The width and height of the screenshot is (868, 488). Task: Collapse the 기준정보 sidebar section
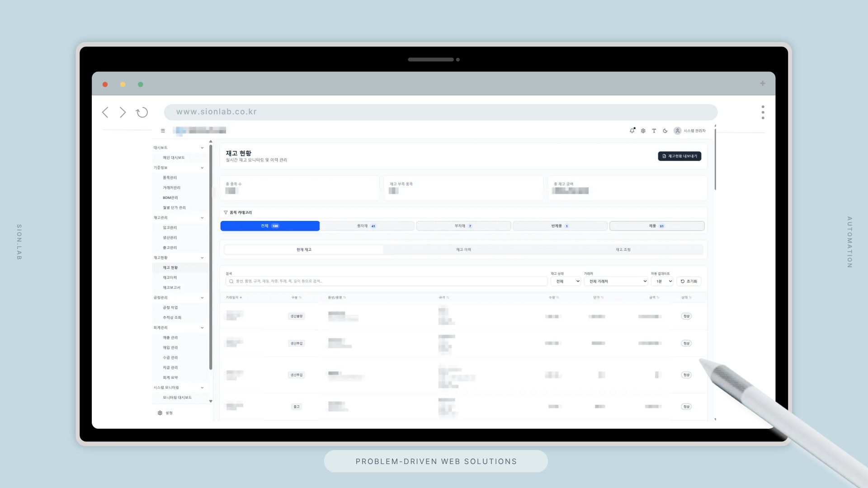pos(202,168)
